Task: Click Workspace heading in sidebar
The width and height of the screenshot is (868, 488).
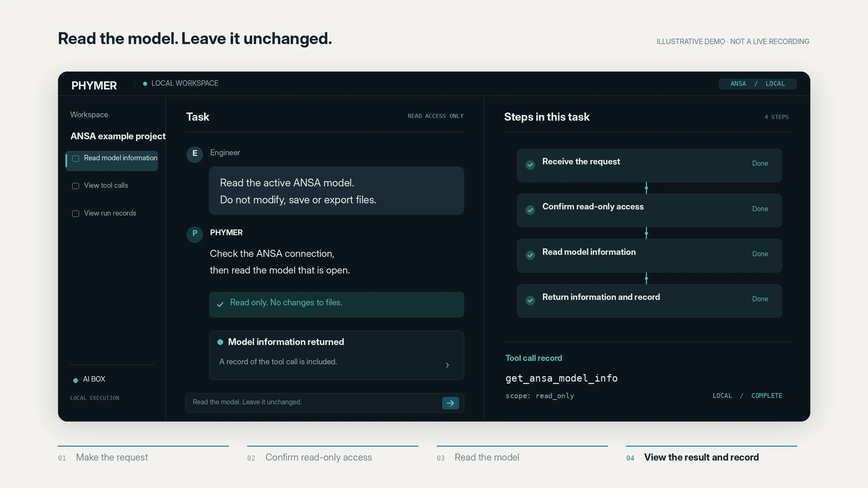Action: tap(89, 115)
